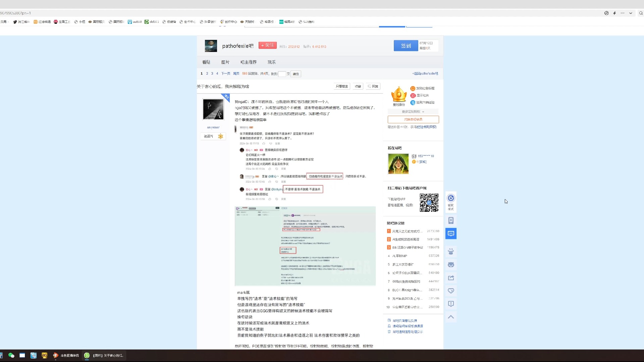The height and width of the screenshot is (362, 644).
Task: Click the back-to-top chevron icon
Action: pyautogui.click(x=451, y=317)
